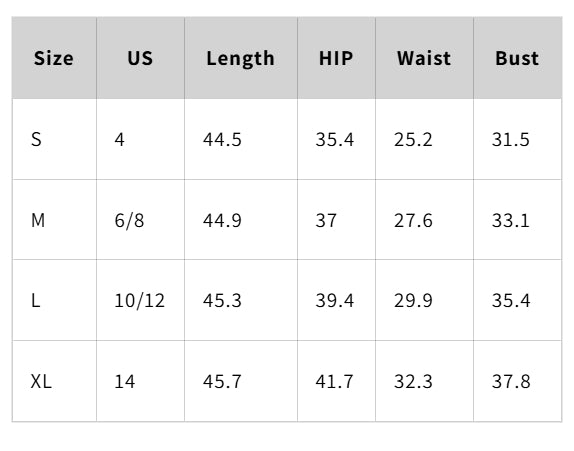Click the Bust column header
Image resolution: width=574 pixels, height=451 pixels.
coord(517,58)
